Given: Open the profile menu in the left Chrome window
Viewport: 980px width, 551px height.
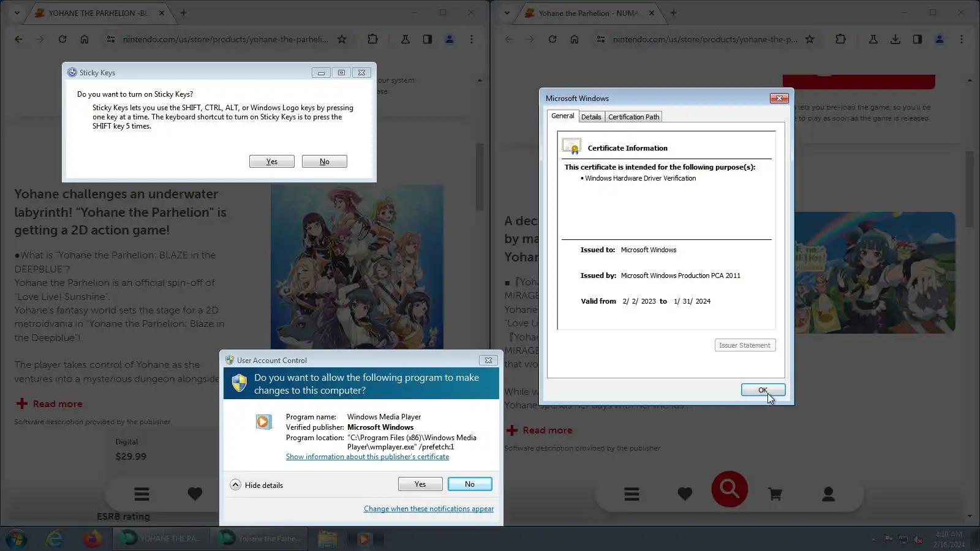Looking at the screenshot, I should 450,39.
